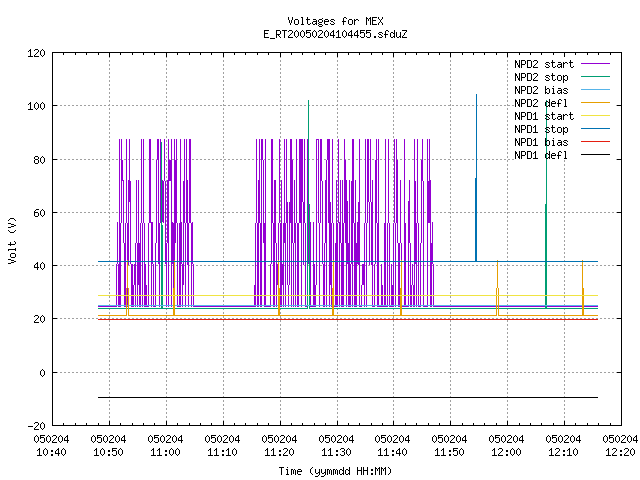Click the black NPD1 defl legend line sample
The width and height of the screenshot is (640, 480).
click(x=595, y=155)
